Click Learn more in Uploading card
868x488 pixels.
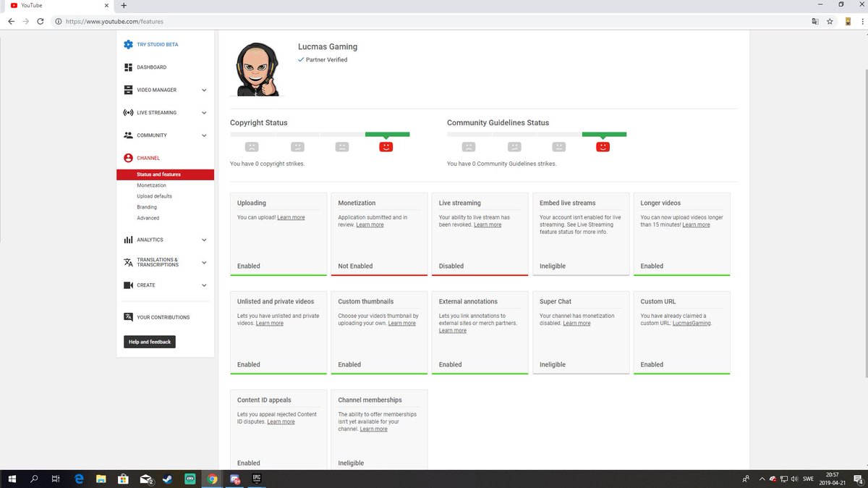click(x=291, y=217)
